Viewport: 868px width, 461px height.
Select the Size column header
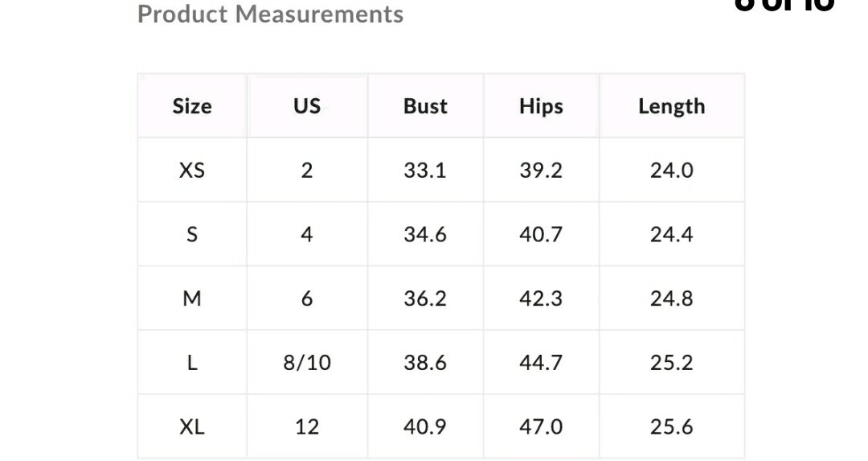(192, 106)
